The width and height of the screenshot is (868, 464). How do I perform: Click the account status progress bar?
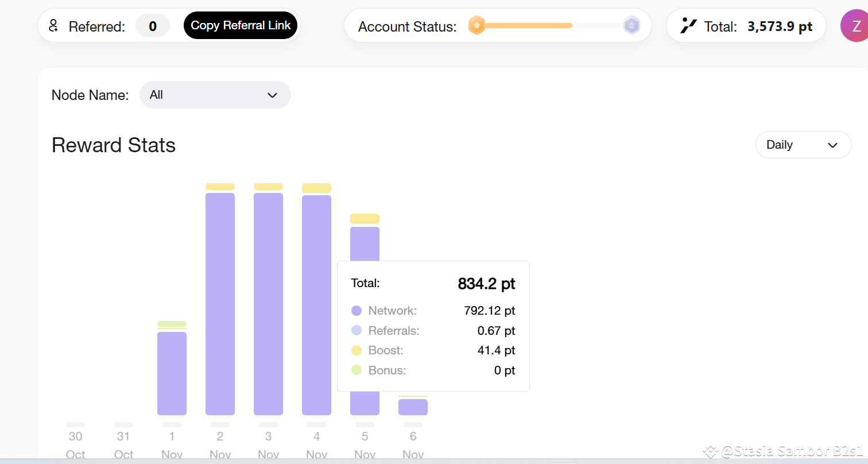(528, 26)
